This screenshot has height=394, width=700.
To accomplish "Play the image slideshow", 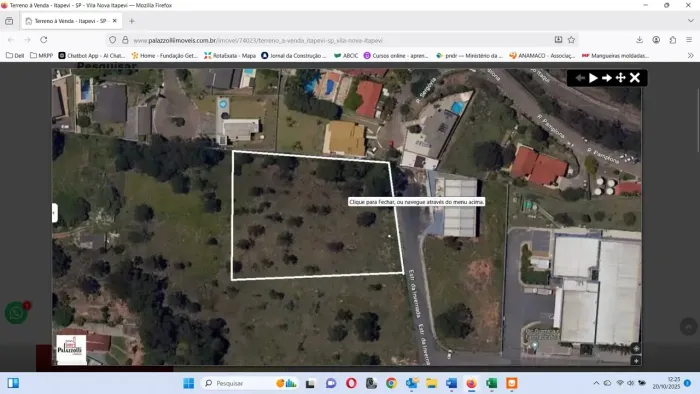I will tap(593, 78).
